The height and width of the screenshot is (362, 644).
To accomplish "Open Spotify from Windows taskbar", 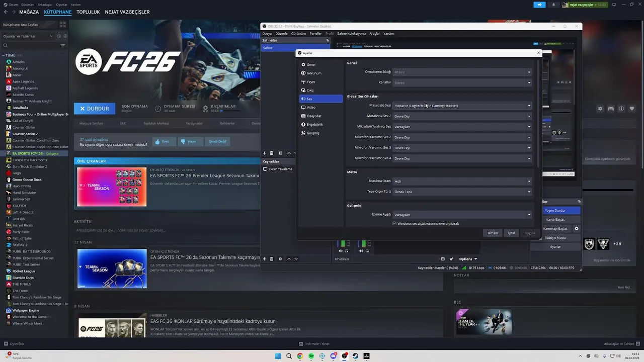I will (x=311, y=356).
